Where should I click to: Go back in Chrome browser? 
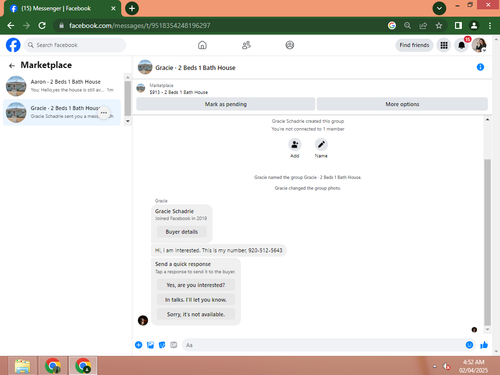11,25
